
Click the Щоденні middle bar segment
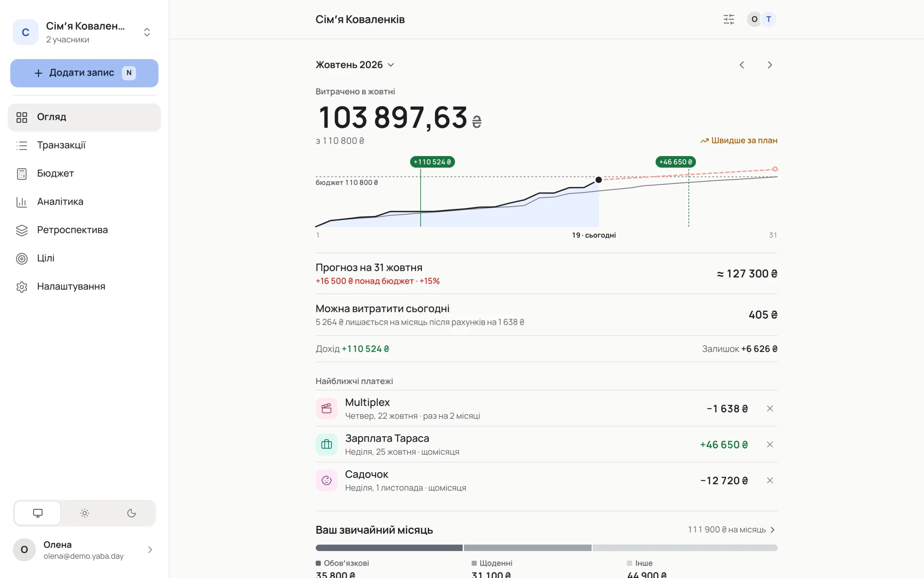click(527, 548)
